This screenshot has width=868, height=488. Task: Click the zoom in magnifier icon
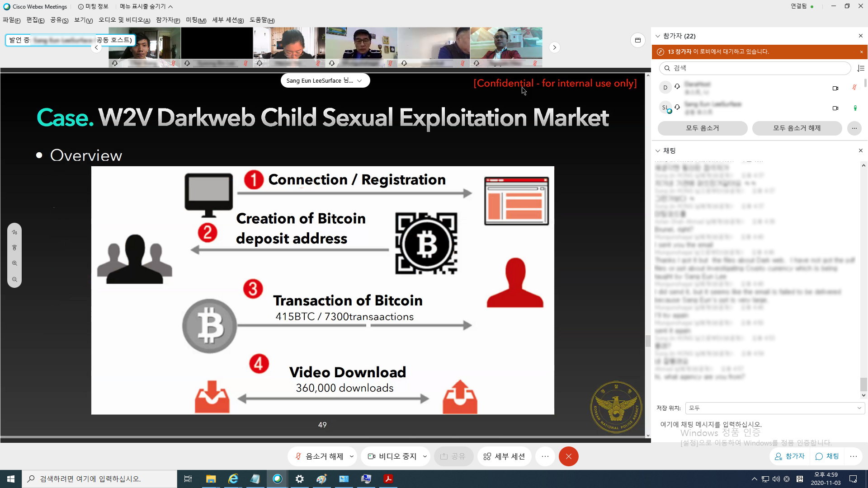[x=14, y=263]
